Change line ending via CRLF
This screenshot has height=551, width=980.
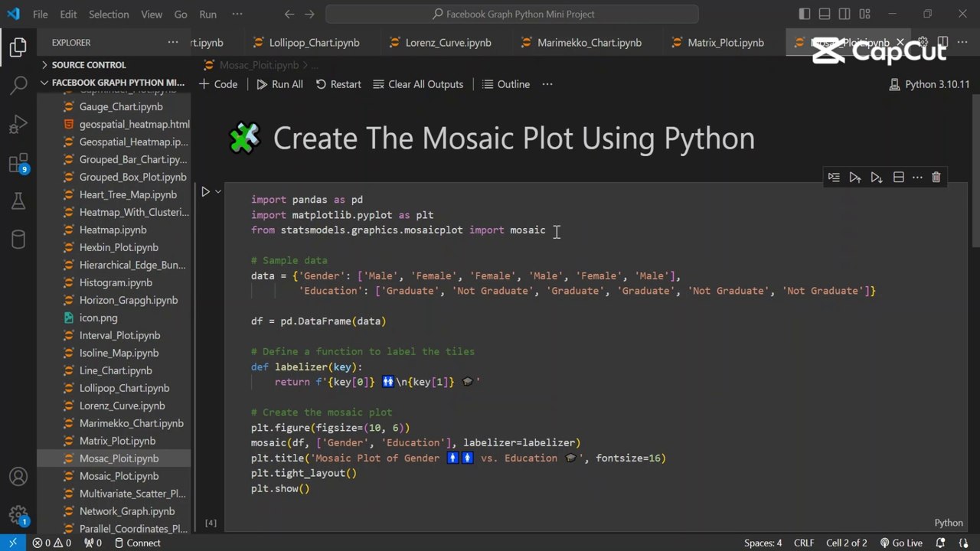804,543
